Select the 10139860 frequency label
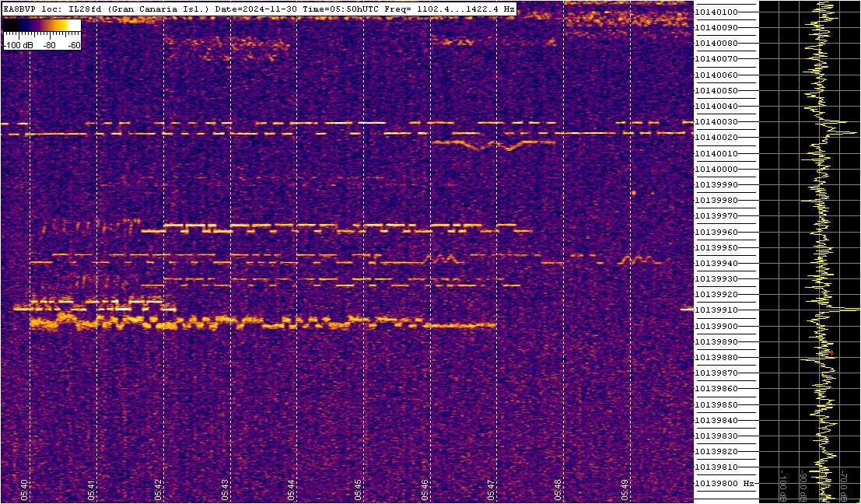The image size is (861, 504). [x=716, y=389]
